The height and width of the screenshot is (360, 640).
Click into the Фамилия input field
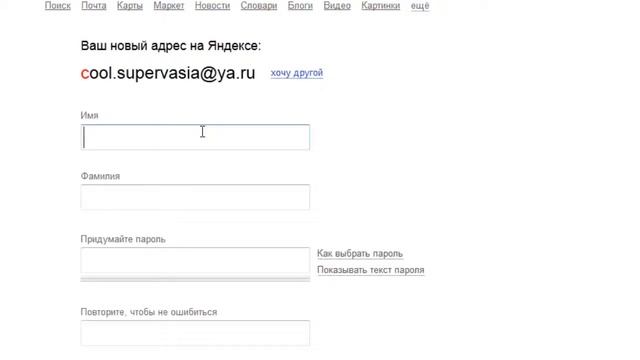tap(195, 197)
